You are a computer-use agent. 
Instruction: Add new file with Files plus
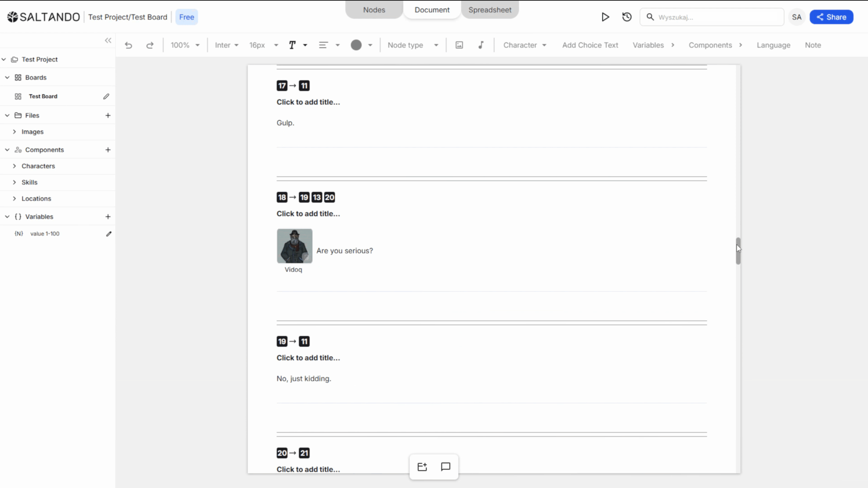108,115
